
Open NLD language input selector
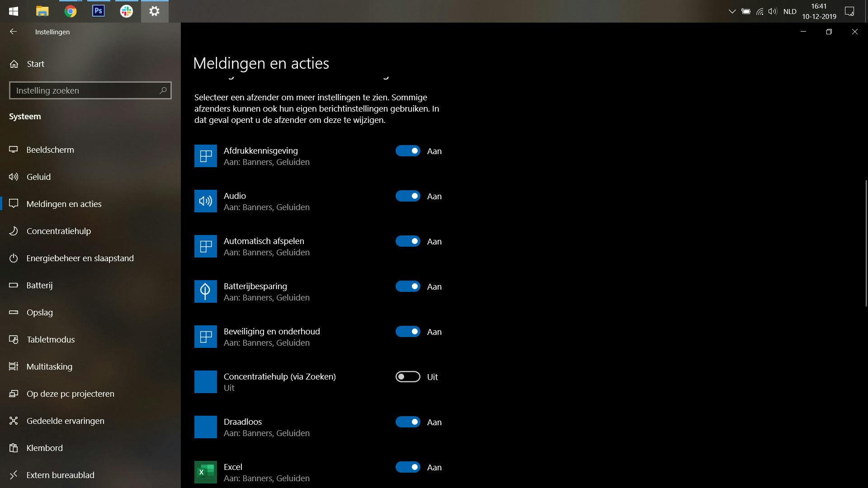(x=790, y=11)
